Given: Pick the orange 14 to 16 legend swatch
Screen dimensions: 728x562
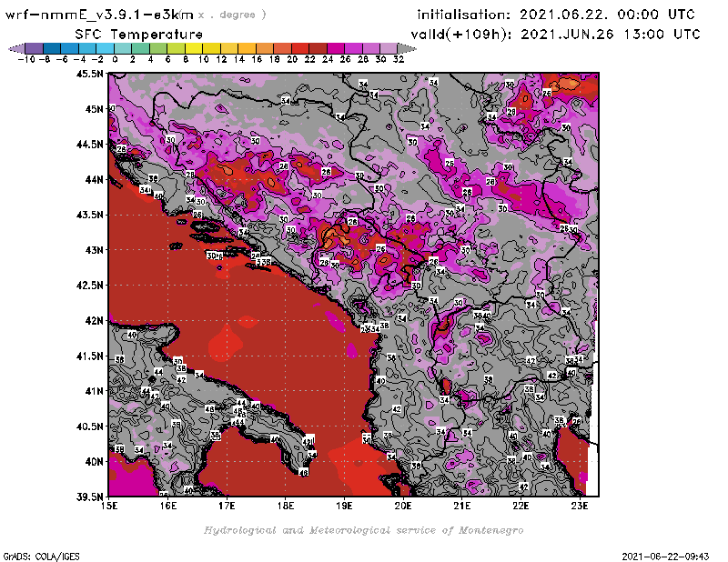Looking at the screenshot, I should [247, 48].
